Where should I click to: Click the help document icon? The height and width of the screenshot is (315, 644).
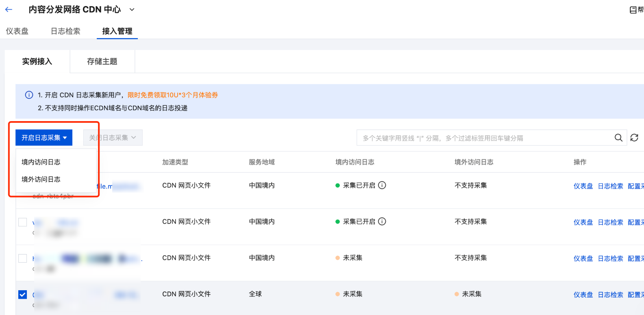coord(633,10)
